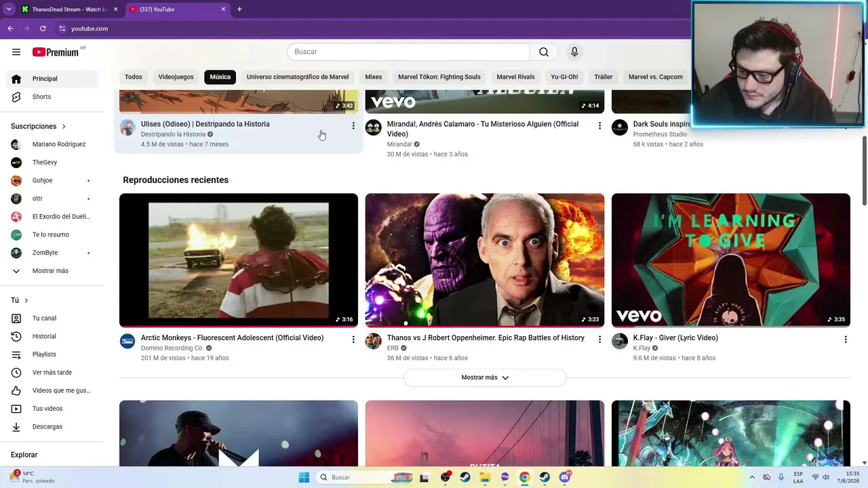Open Google Chrome from the taskbar

(x=525, y=477)
